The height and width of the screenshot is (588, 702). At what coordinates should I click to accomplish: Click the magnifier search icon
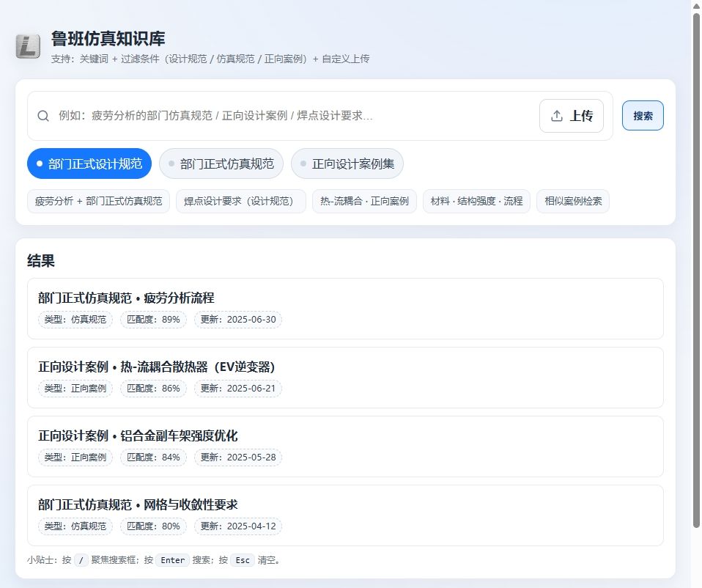pyautogui.click(x=43, y=116)
